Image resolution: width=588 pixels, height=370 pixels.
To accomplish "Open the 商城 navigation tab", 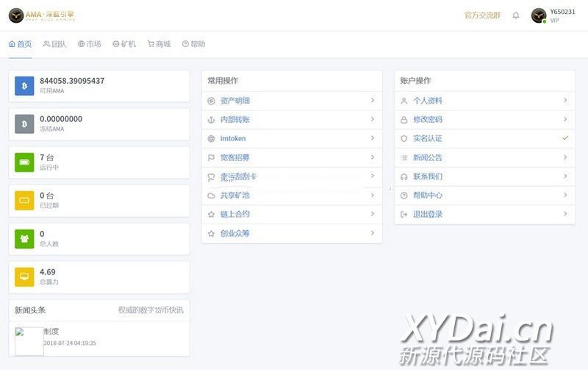I will click(159, 44).
